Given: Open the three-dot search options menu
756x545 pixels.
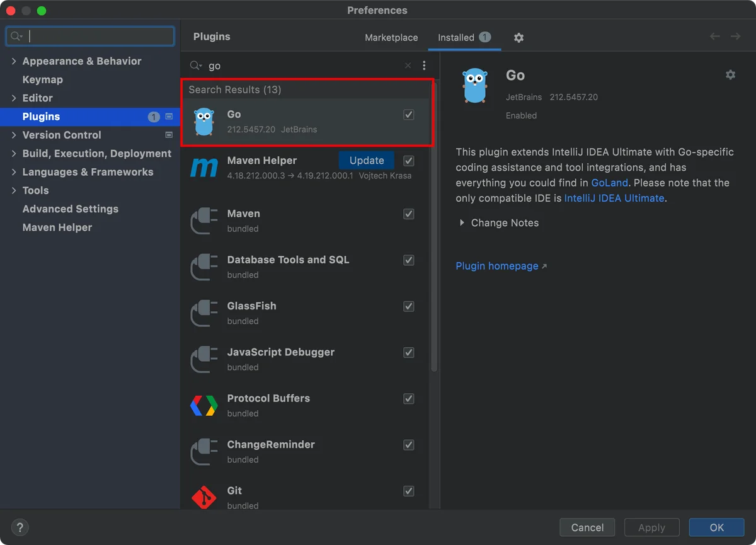Looking at the screenshot, I should [424, 66].
